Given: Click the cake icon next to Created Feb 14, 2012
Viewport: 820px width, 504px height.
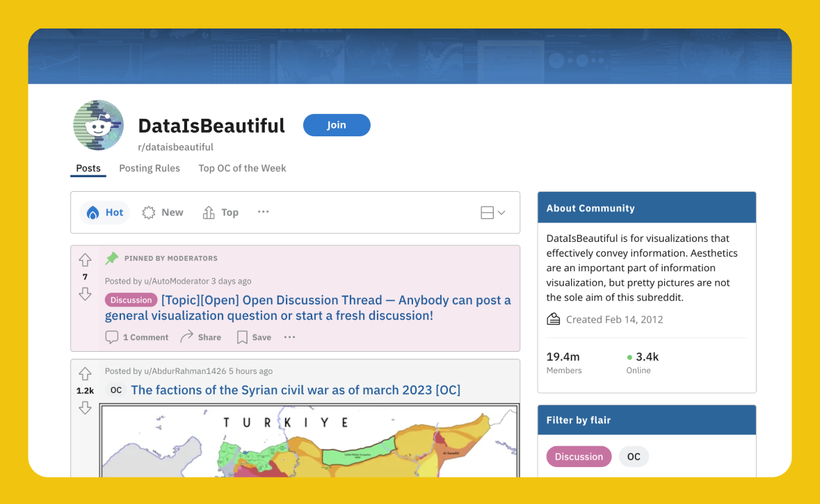Looking at the screenshot, I should [553, 318].
